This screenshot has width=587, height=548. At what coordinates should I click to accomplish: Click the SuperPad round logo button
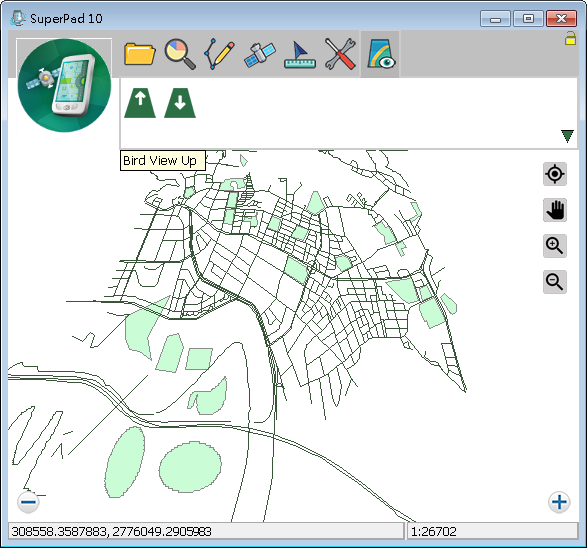tap(64, 85)
